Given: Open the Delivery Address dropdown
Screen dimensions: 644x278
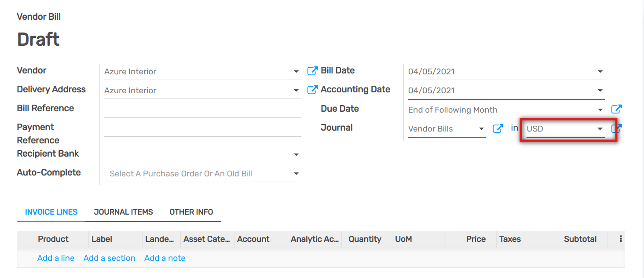Looking at the screenshot, I should 296,90.
